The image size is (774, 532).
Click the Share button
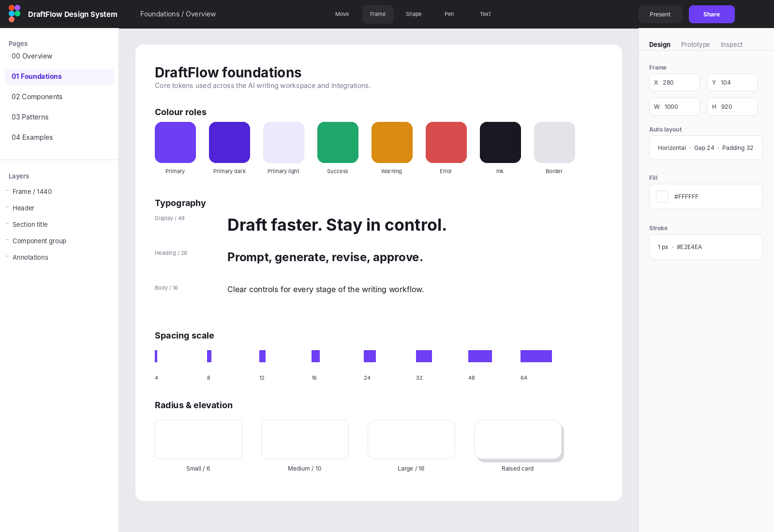click(712, 14)
